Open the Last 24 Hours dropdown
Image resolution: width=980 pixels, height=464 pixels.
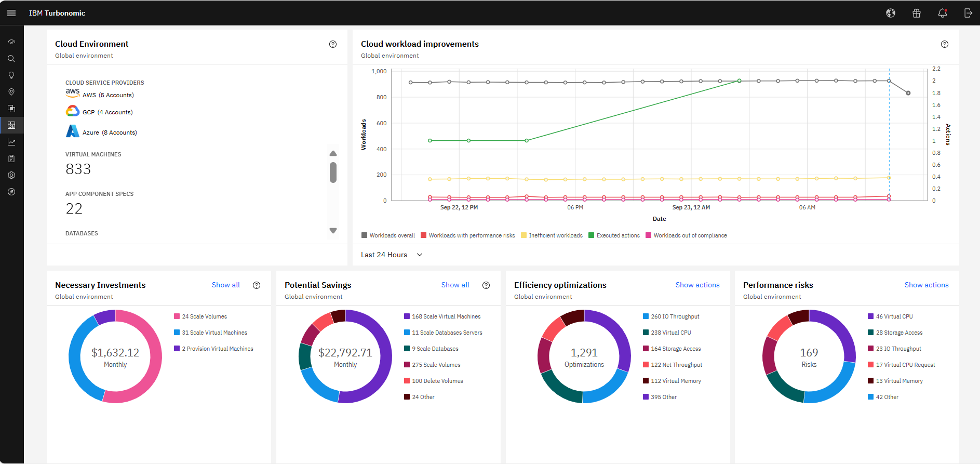pos(392,255)
